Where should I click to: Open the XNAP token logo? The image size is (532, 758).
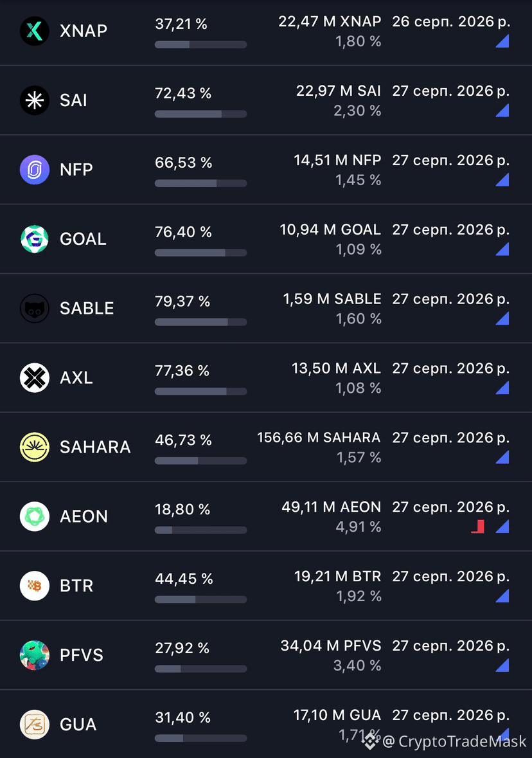point(34,31)
